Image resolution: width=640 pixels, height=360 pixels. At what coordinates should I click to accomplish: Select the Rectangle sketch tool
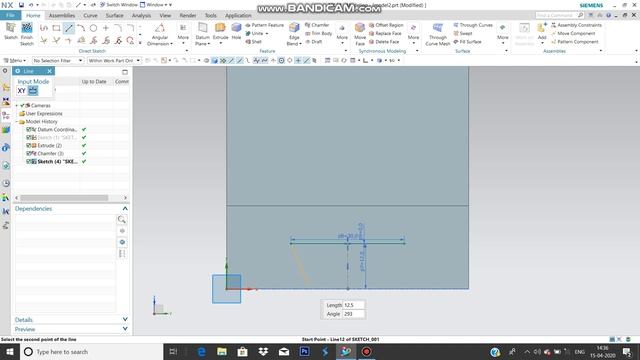coord(56,28)
